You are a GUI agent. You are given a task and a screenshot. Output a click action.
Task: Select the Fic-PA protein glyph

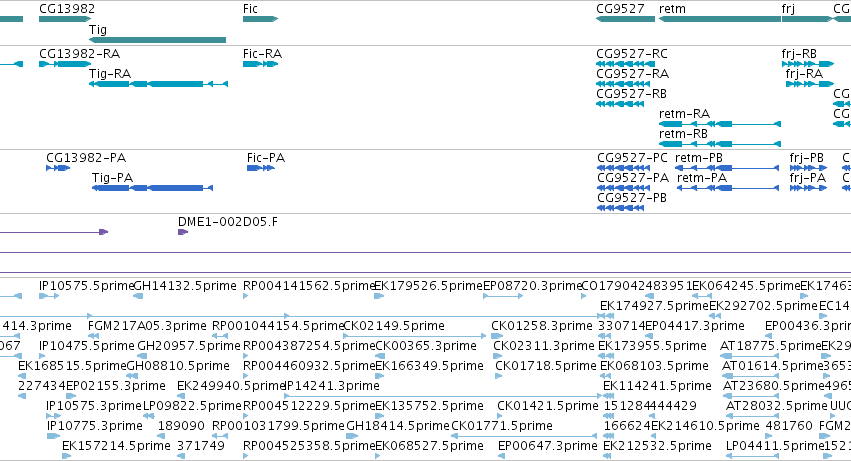click(x=261, y=168)
